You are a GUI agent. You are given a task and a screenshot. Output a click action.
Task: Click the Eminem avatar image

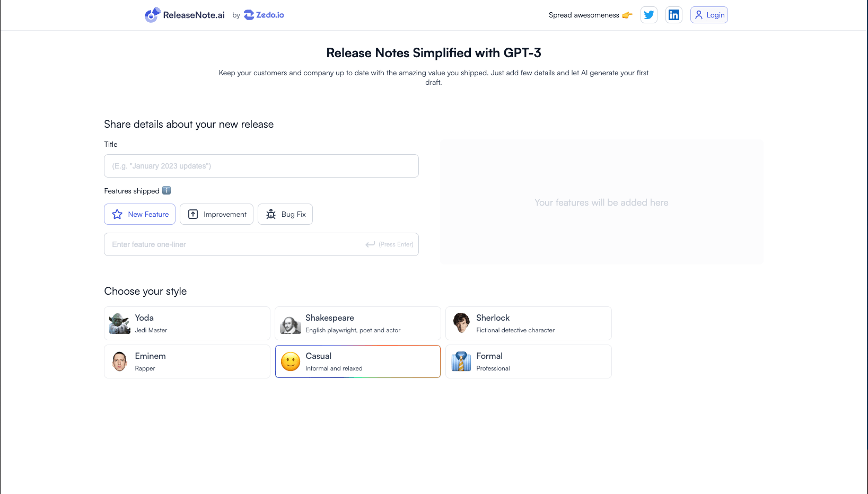(120, 361)
